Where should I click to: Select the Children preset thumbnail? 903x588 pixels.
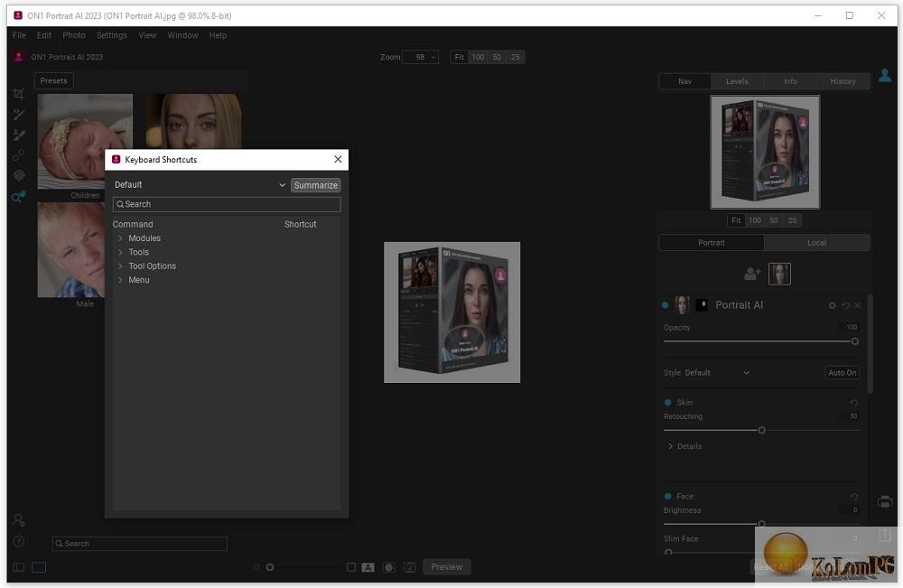coord(85,142)
